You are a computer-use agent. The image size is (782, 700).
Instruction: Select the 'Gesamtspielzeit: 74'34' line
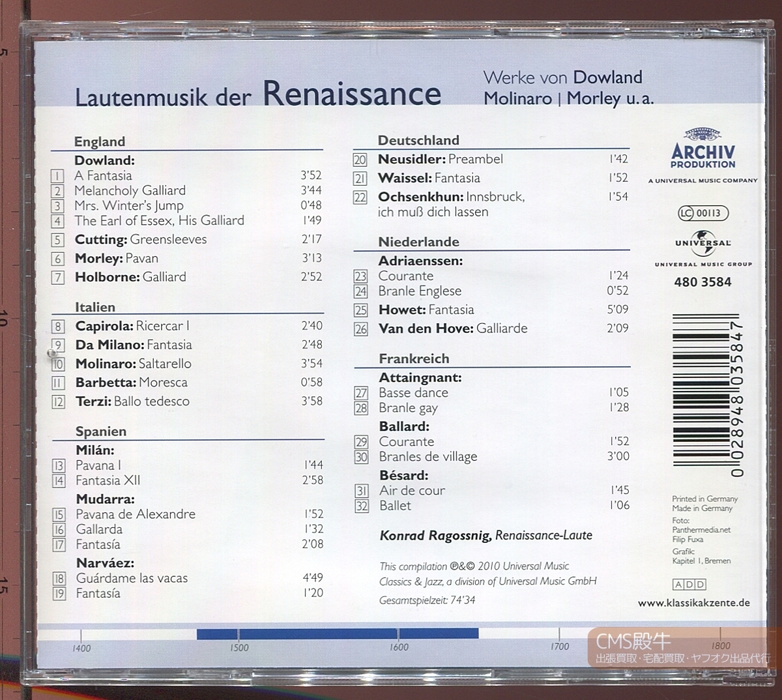click(427, 600)
